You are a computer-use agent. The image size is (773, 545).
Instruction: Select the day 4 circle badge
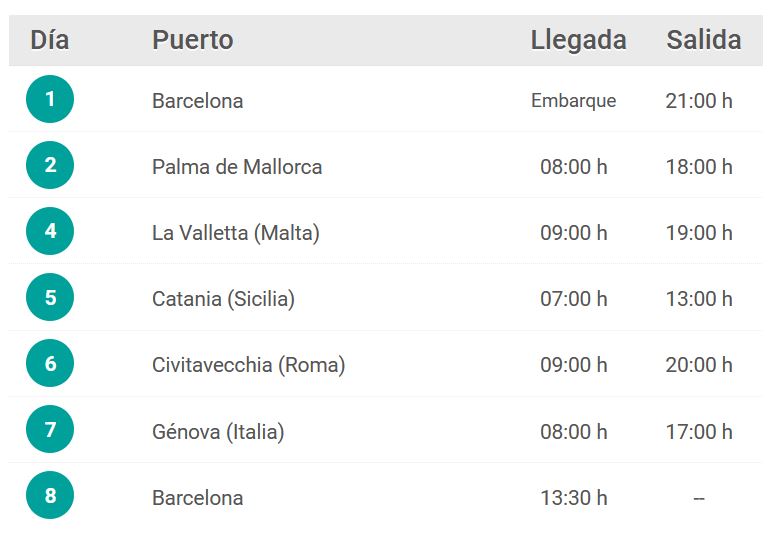[50, 231]
